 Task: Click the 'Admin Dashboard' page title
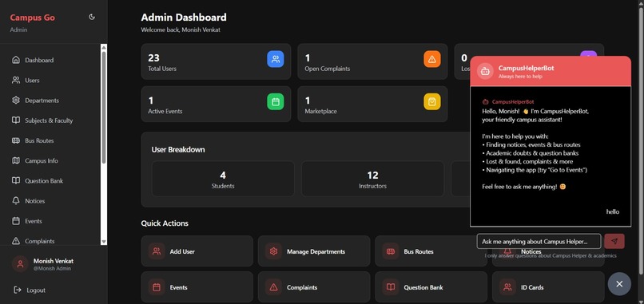click(x=184, y=18)
